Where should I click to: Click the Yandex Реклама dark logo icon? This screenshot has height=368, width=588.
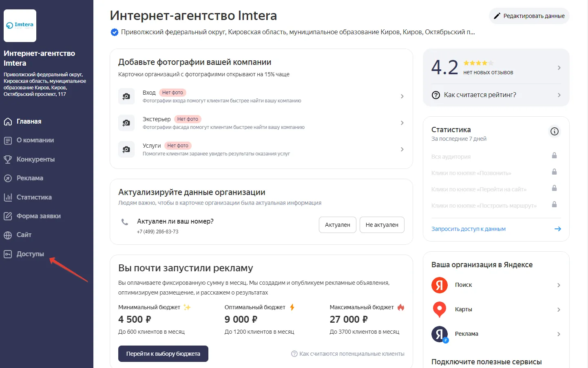[440, 334]
